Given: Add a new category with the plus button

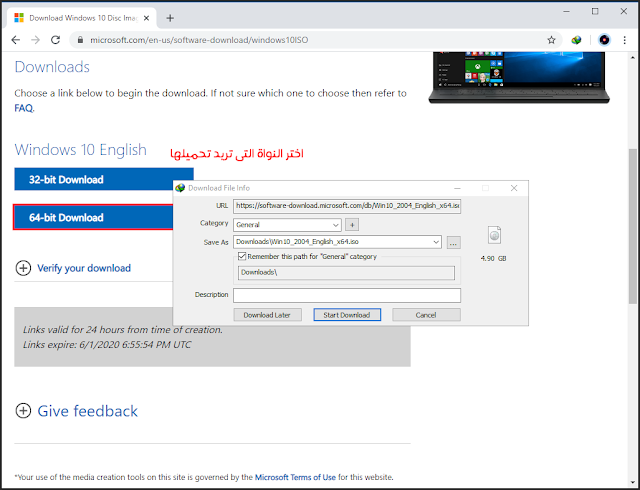Looking at the screenshot, I should 352,225.
